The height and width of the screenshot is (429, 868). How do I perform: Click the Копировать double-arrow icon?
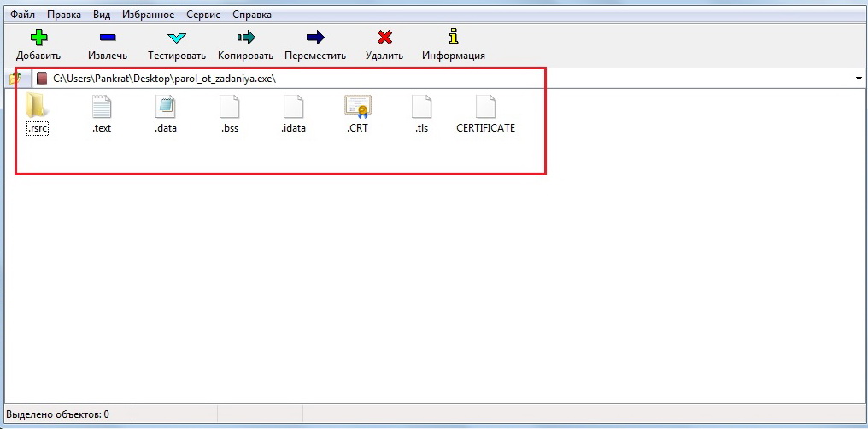click(x=246, y=38)
